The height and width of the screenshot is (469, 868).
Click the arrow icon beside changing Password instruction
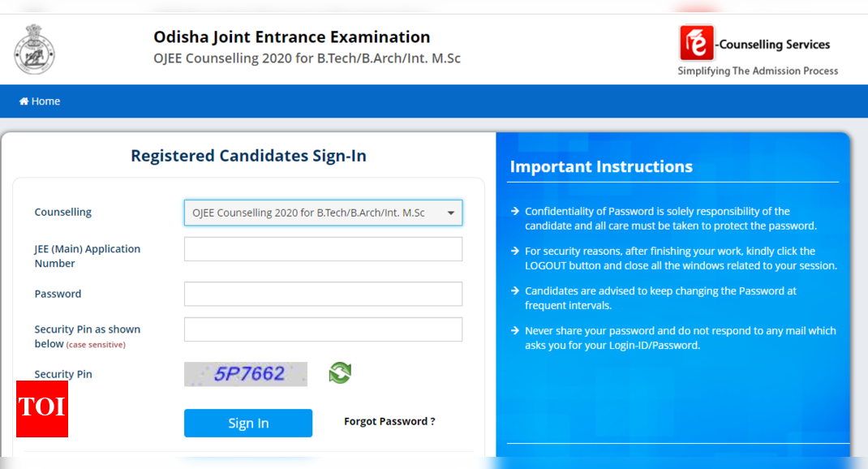[515, 291]
